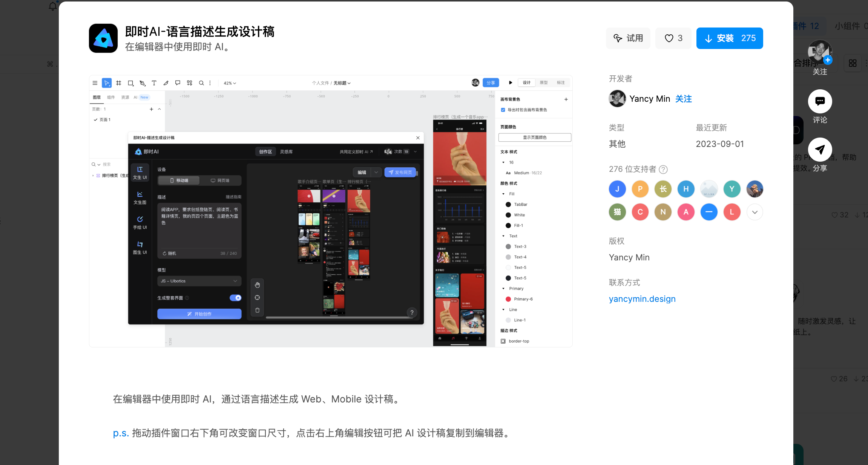Open supporter avatar labeled 长

(663, 189)
